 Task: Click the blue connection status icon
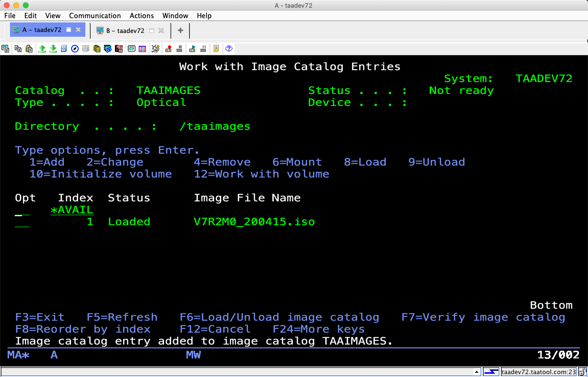click(x=491, y=372)
